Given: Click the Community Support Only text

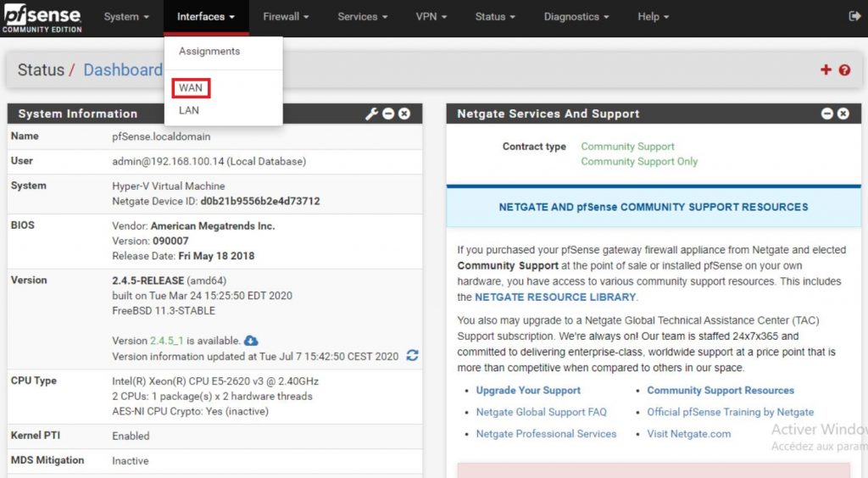Looking at the screenshot, I should [639, 162].
